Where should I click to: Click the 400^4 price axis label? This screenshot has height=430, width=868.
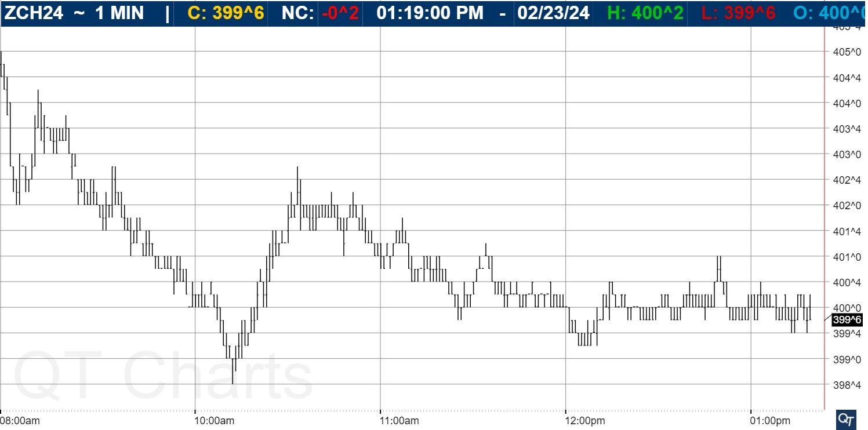tap(846, 283)
